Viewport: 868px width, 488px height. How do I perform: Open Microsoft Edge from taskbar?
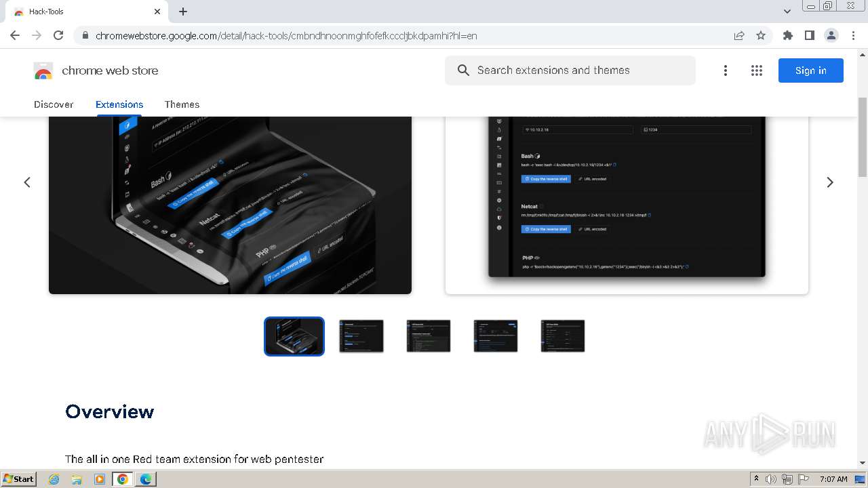point(146,479)
